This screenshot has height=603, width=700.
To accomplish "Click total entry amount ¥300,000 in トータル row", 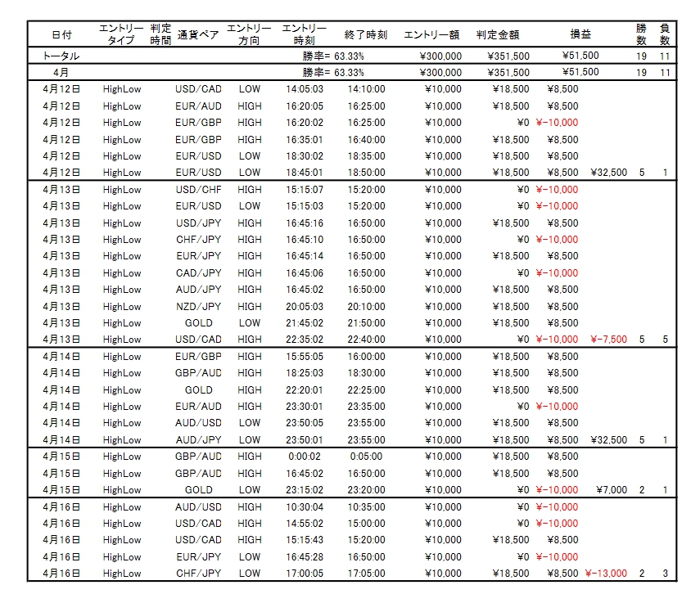I will pyautogui.click(x=440, y=56).
